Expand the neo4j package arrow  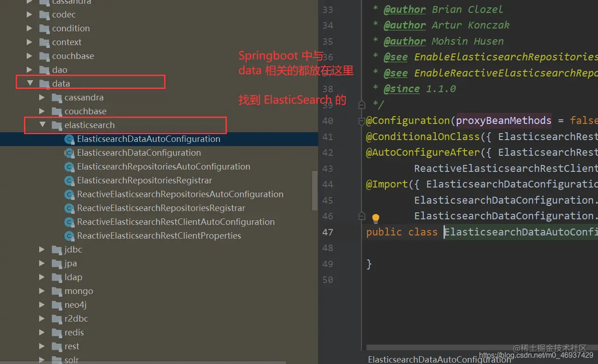click(x=42, y=305)
